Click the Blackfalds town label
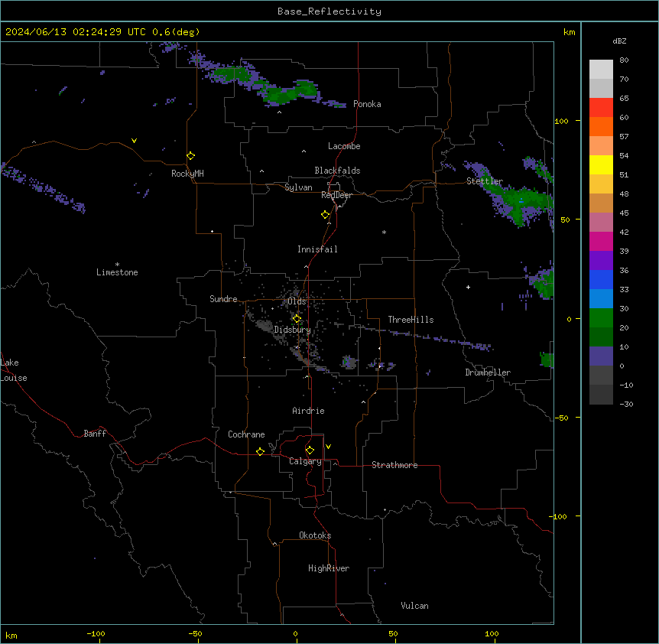 pyautogui.click(x=337, y=171)
